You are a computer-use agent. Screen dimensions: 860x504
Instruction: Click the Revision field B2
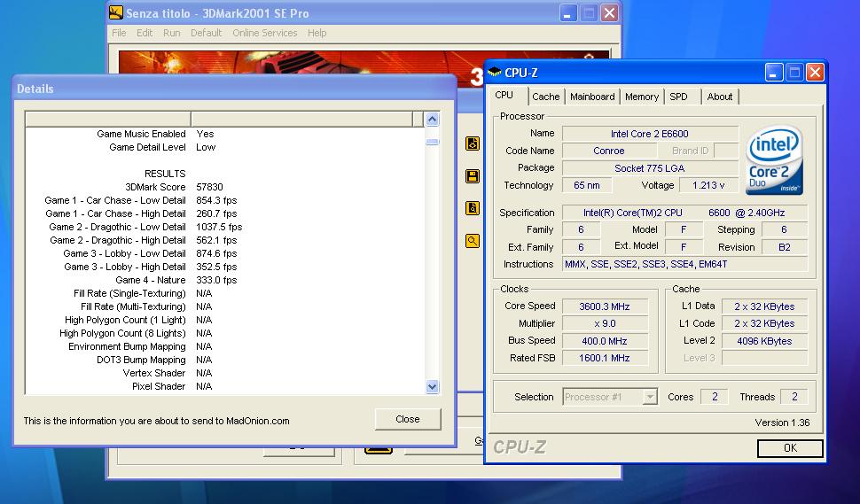click(785, 247)
